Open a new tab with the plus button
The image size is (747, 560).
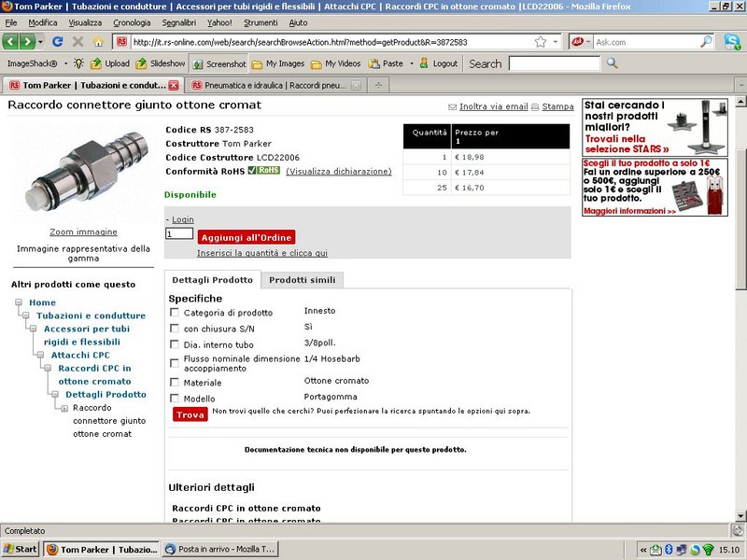click(x=378, y=85)
